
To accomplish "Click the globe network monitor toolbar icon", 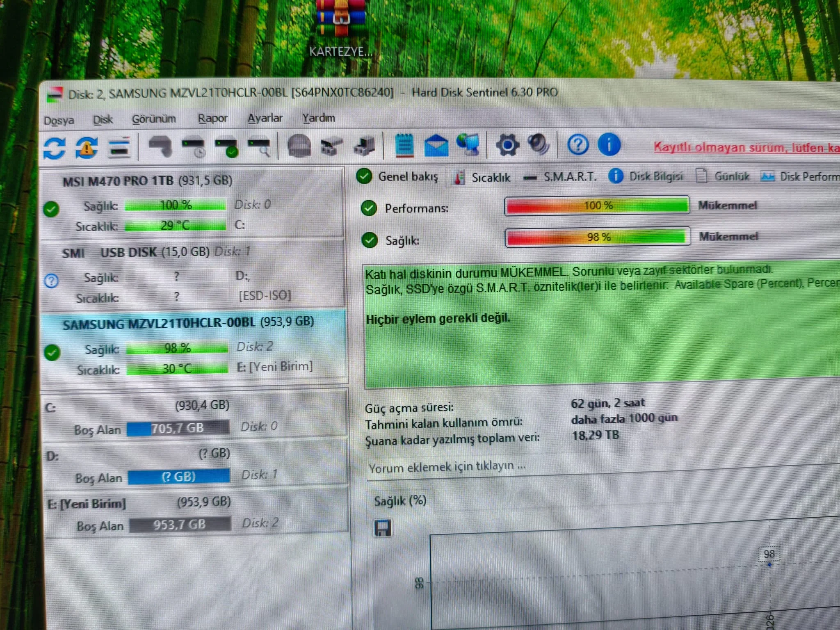I will coord(468,145).
